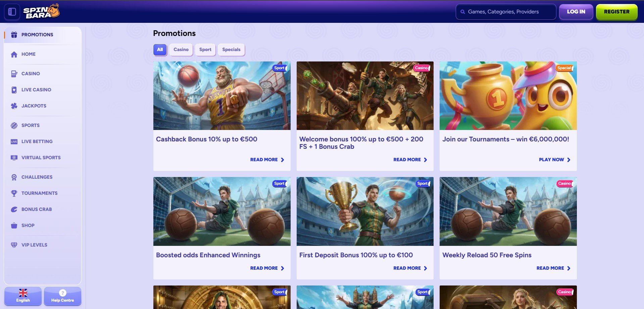
Task: Focus the Games, Categories, Providers search field
Action: point(506,12)
